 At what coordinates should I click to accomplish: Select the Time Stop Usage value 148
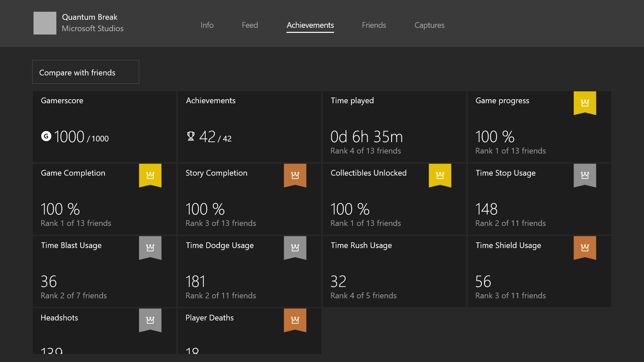tap(486, 209)
